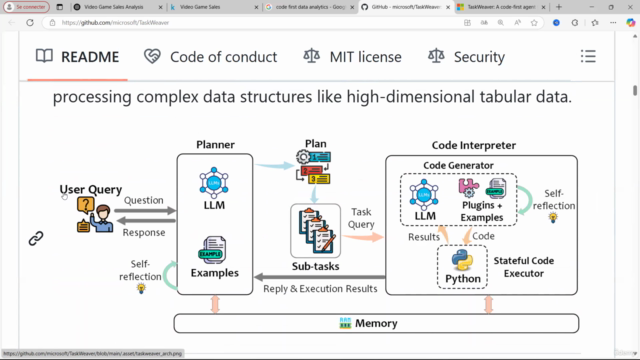Open the Favorites hub icon

(x=595, y=23)
